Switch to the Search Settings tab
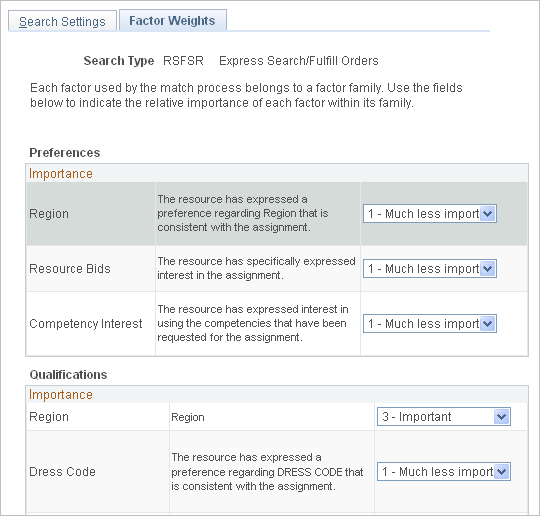The width and height of the screenshot is (540, 516). pyautogui.click(x=62, y=21)
